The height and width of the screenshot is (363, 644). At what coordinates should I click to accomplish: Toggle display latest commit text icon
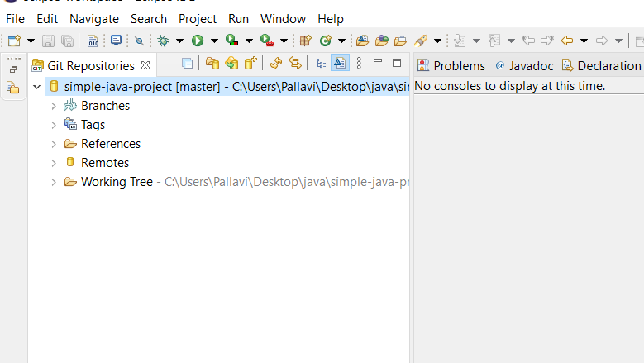click(x=340, y=63)
